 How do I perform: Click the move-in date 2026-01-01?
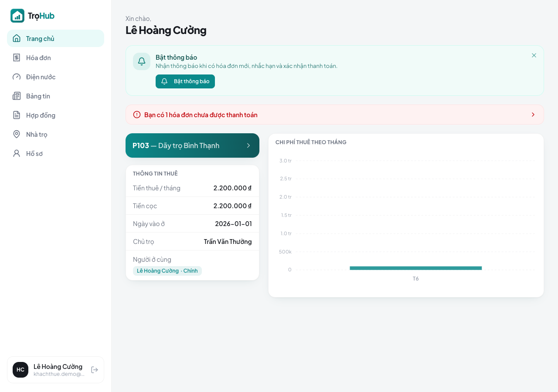pyautogui.click(x=233, y=223)
